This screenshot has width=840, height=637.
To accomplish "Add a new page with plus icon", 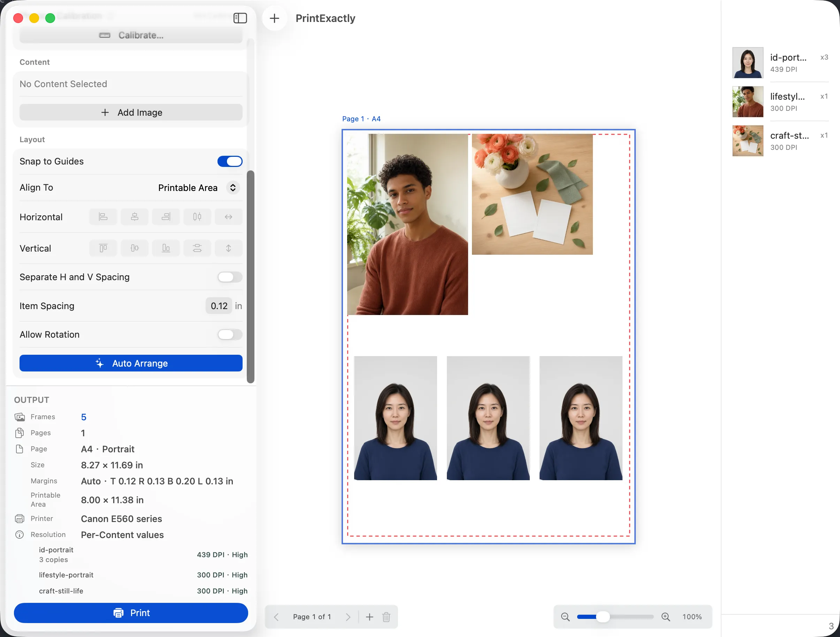I will [369, 617].
